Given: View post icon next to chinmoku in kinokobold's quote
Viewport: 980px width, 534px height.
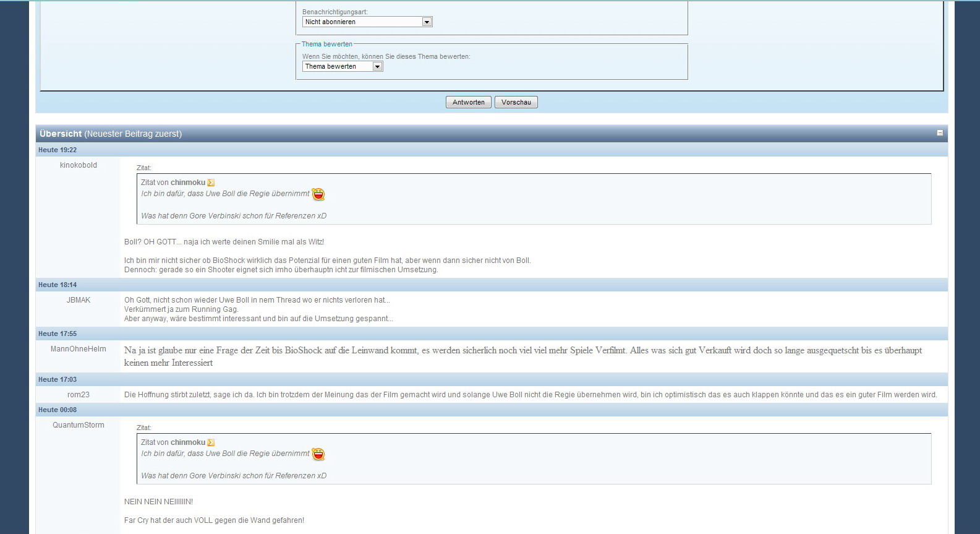Looking at the screenshot, I should tap(211, 183).
